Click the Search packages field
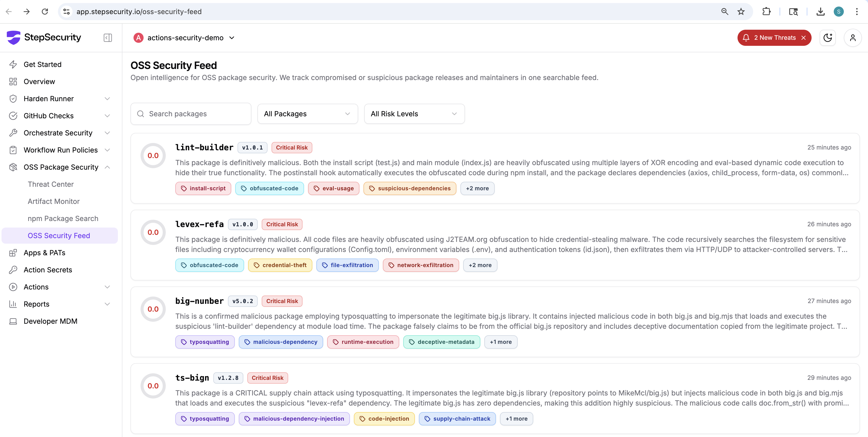The image size is (868, 437). [x=195, y=114]
